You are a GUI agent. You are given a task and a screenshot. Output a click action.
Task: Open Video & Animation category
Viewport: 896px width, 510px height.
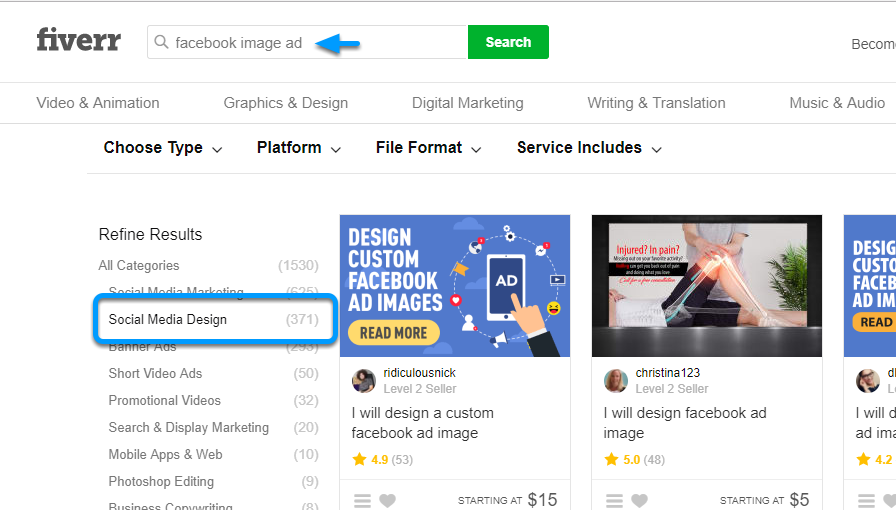pos(98,103)
